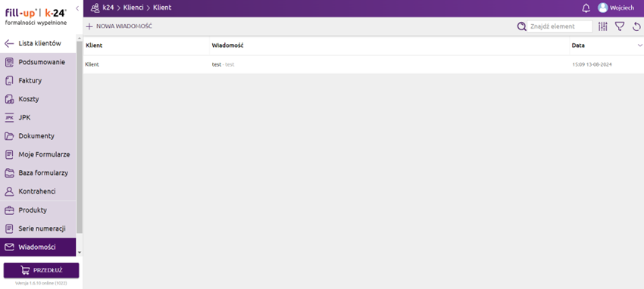The image size is (644, 289).
Task: Return to Lista klientów
Action: click(x=38, y=43)
